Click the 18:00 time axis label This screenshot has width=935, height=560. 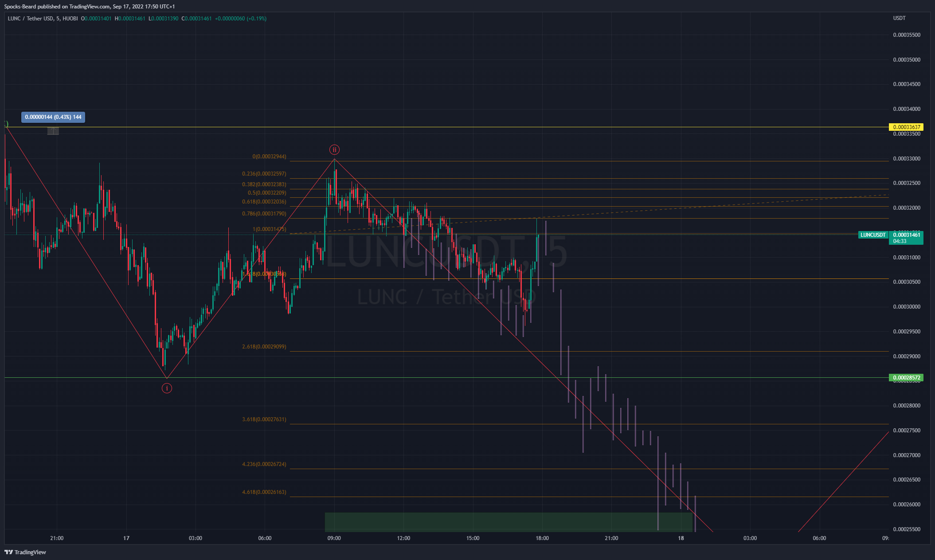(x=542, y=538)
